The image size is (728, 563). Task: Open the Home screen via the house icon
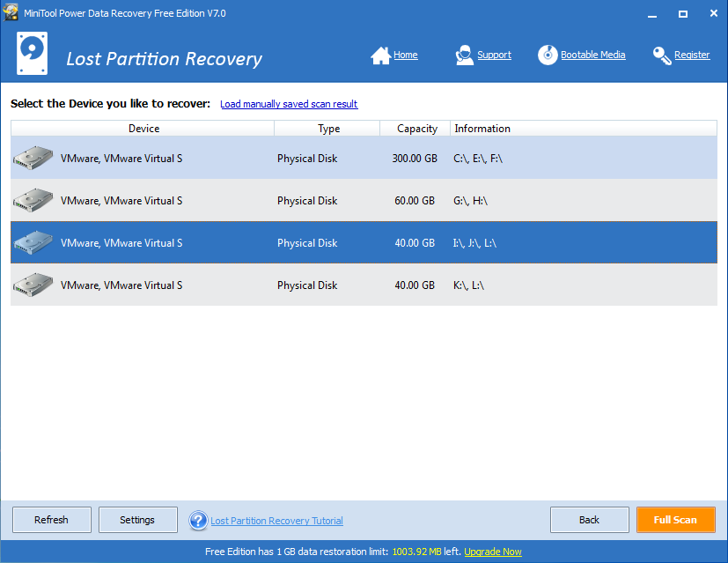click(x=379, y=54)
